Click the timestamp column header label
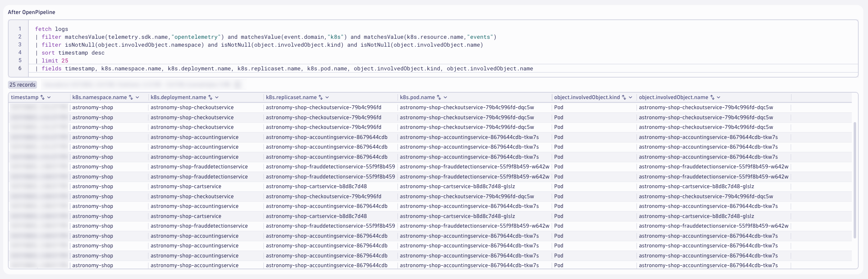 pyautogui.click(x=24, y=97)
